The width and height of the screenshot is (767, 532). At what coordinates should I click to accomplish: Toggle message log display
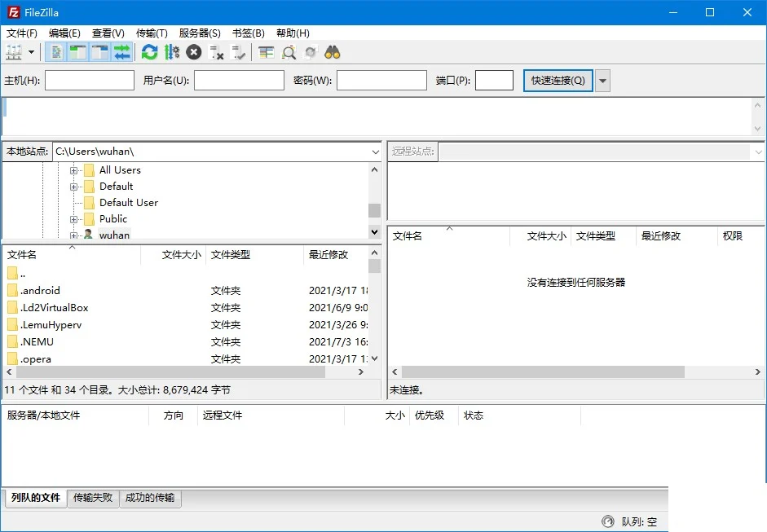coord(56,52)
